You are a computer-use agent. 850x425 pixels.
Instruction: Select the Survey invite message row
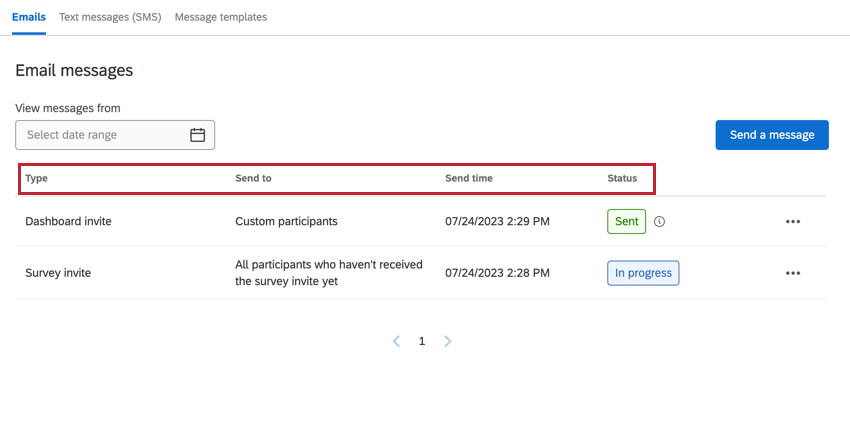pyautogui.click(x=56, y=273)
